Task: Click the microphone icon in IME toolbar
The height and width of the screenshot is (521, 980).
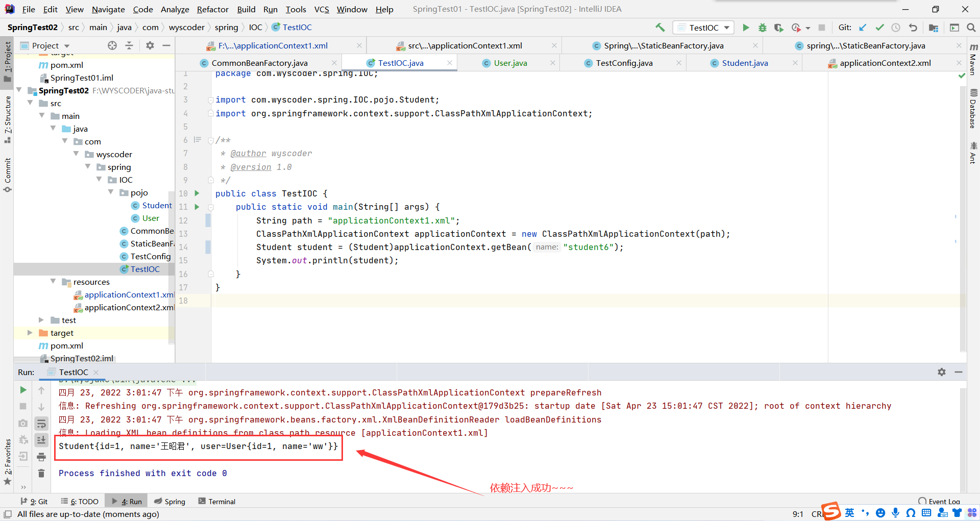Action: pyautogui.click(x=895, y=513)
